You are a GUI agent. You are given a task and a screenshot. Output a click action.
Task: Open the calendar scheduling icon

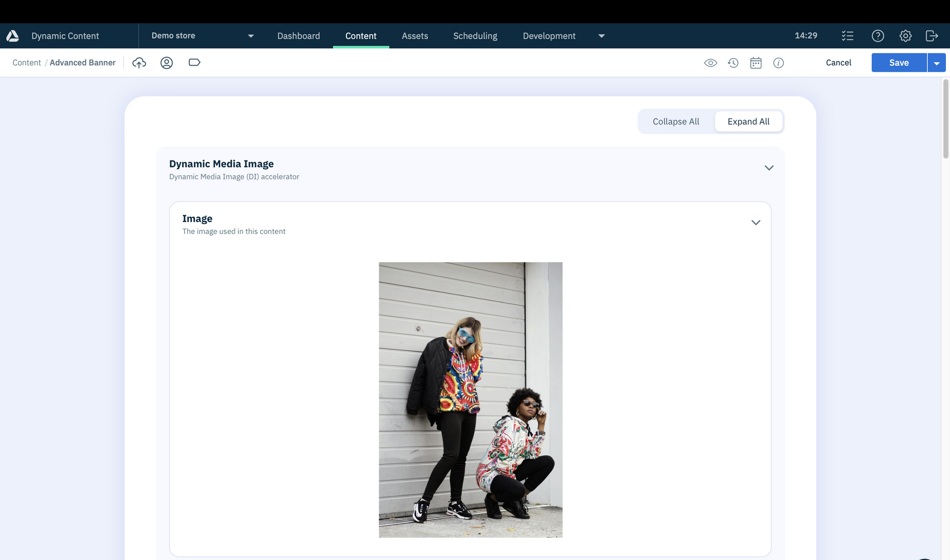[756, 63]
